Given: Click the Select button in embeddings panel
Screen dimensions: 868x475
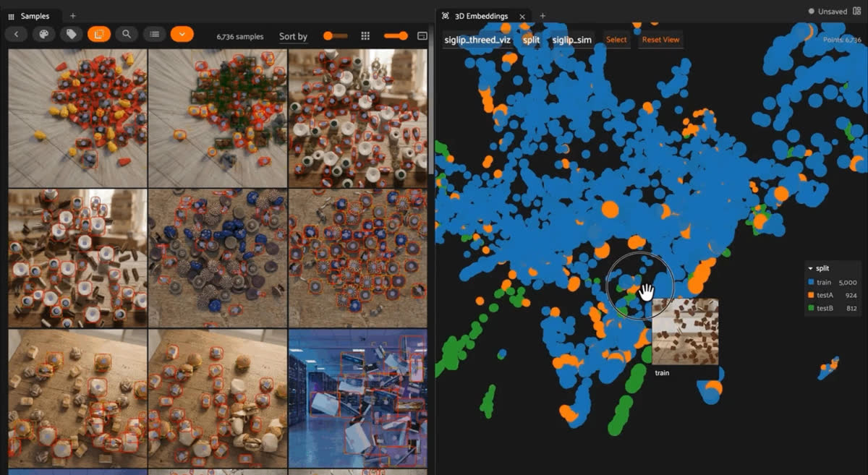Looking at the screenshot, I should [x=616, y=40].
